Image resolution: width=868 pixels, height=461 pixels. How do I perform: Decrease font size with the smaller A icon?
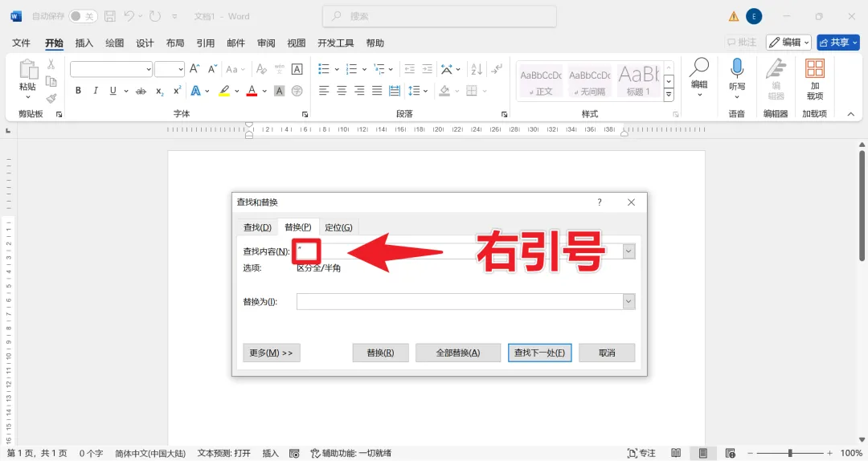[x=212, y=68]
